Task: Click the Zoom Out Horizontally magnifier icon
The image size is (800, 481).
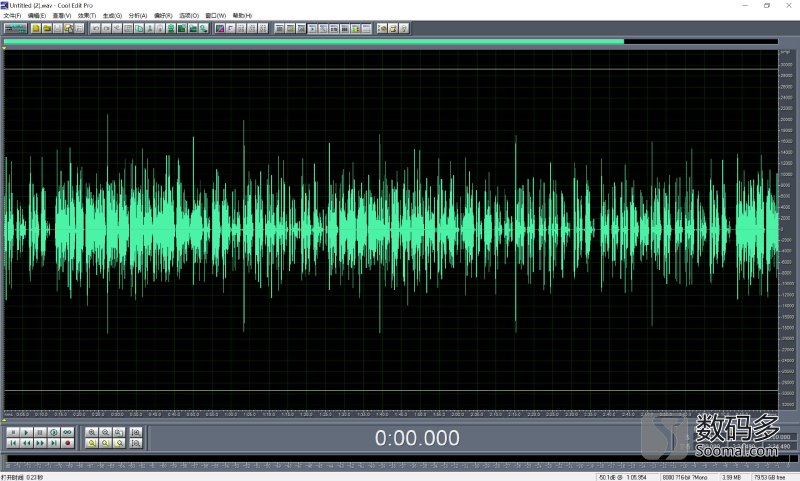Action: tap(105, 431)
